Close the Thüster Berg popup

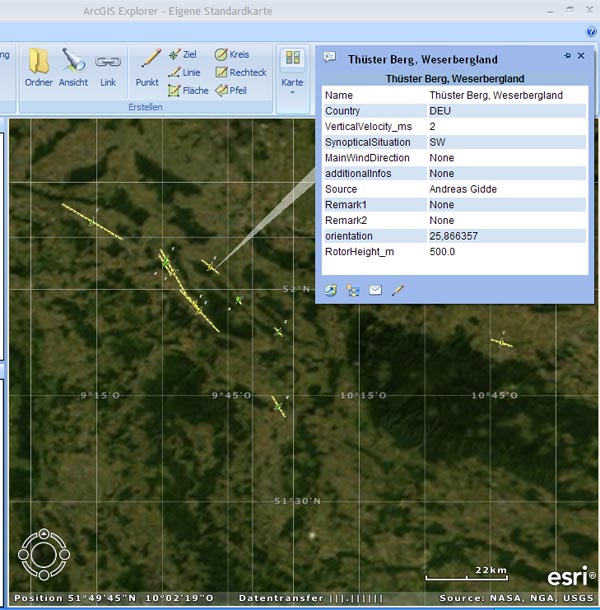(x=582, y=56)
